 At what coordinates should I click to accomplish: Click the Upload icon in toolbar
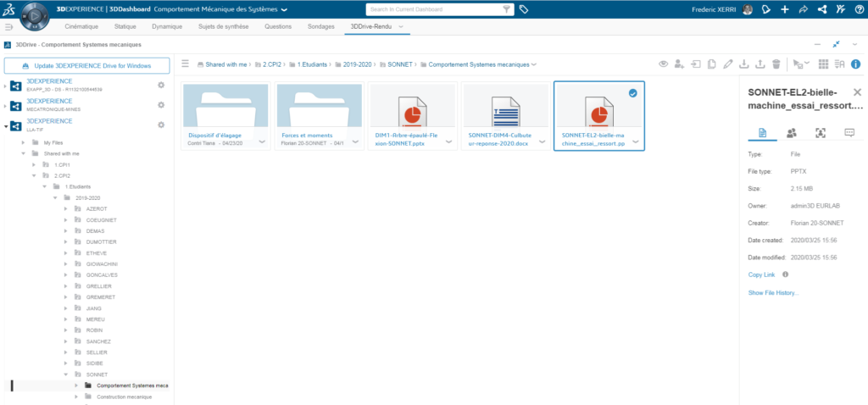[x=760, y=64]
